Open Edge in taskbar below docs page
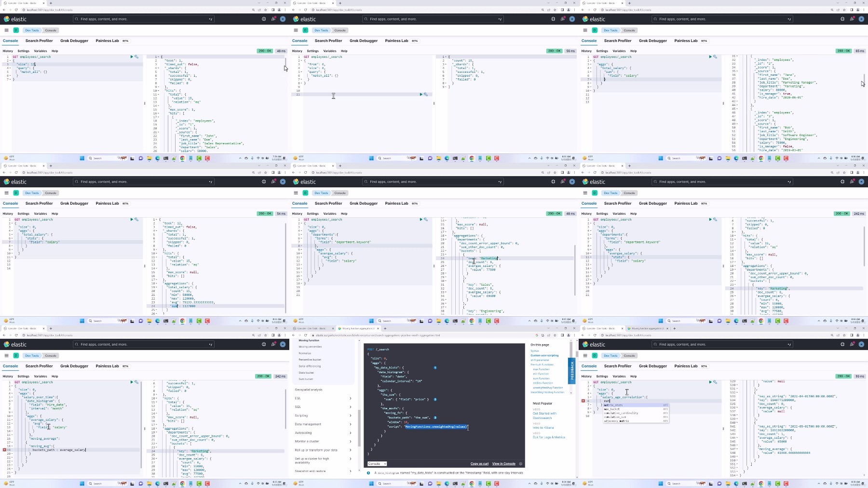 coord(447,483)
